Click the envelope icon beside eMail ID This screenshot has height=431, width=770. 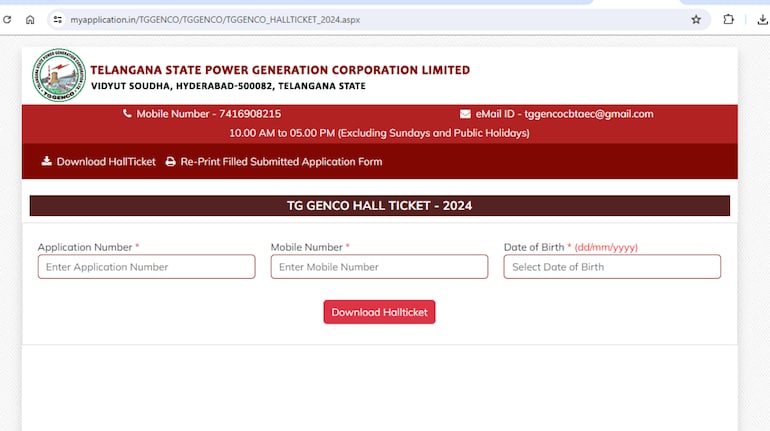(x=465, y=114)
